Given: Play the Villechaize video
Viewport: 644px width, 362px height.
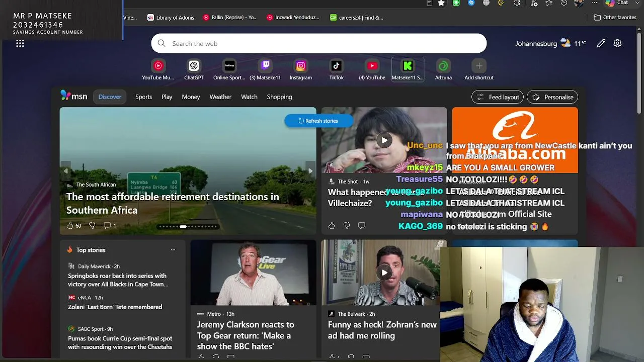Looking at the screenshot, I should click(384, 140).
